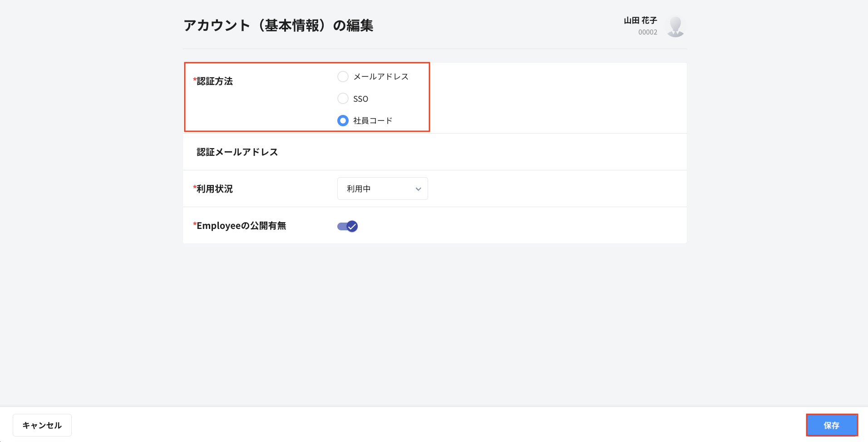Click the 社員コード option label text
The image size is (868, 442).
click(x=373, y=121)
